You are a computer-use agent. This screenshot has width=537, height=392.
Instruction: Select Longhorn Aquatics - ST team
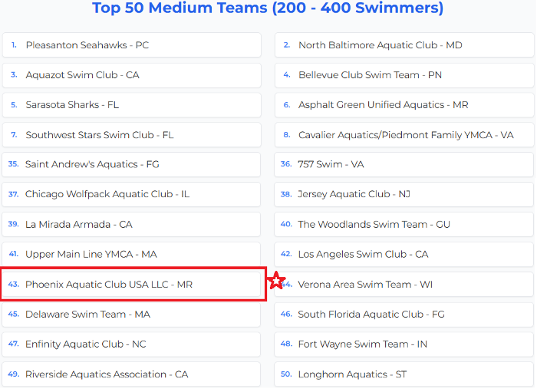(352, 374)
